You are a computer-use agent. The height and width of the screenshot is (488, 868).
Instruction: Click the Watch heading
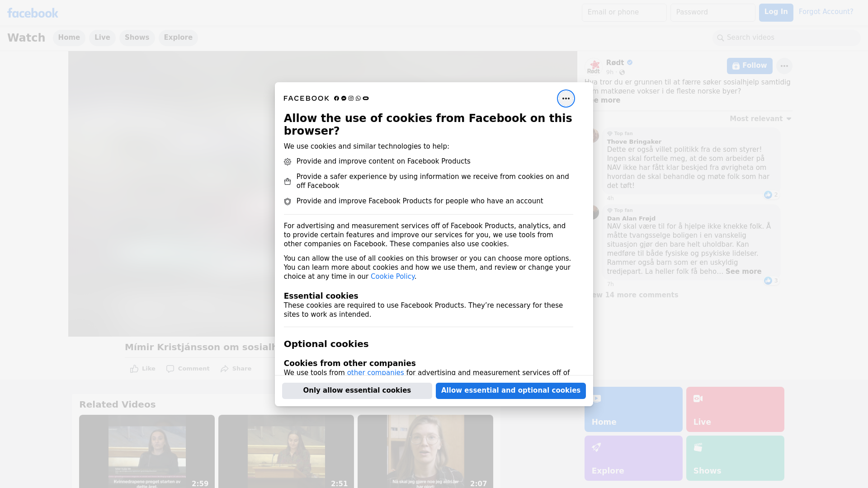pos(26,38)
